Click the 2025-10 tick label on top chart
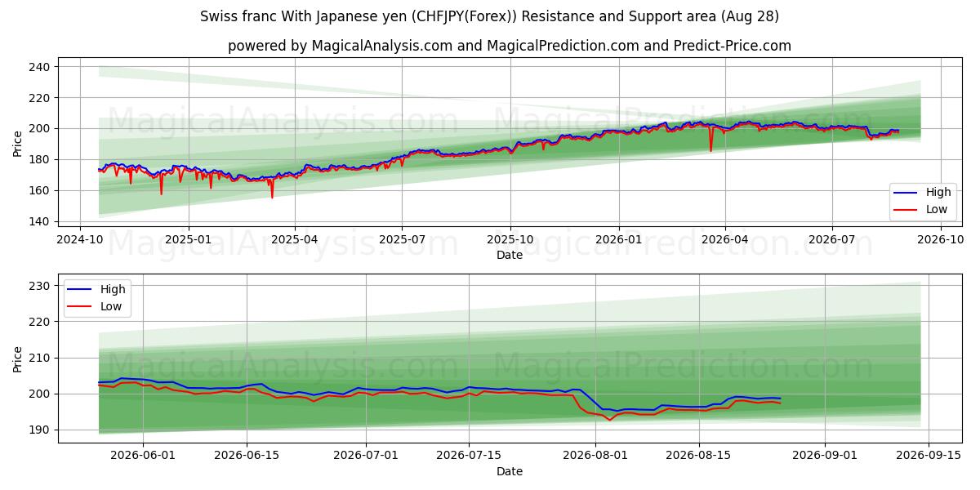 point(510,239)
